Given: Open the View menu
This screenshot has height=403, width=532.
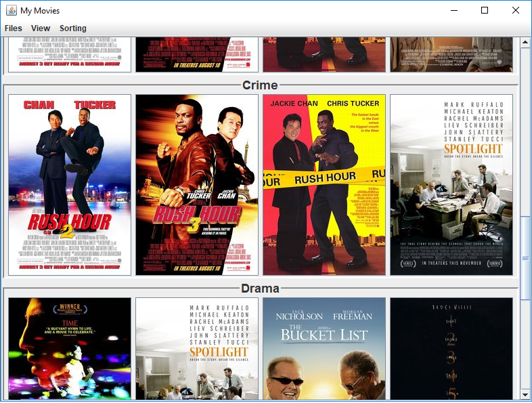Looking at the screenshot, I should (41, 28).
